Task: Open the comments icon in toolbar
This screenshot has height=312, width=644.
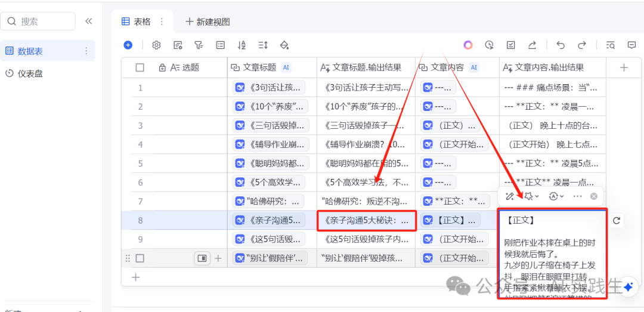Action: [x=631, y=45]
